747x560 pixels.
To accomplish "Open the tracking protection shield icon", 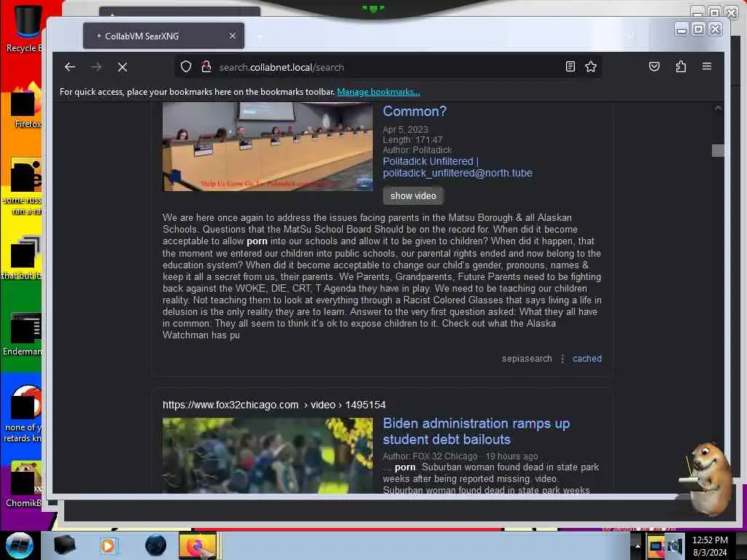I will (186, 67).
